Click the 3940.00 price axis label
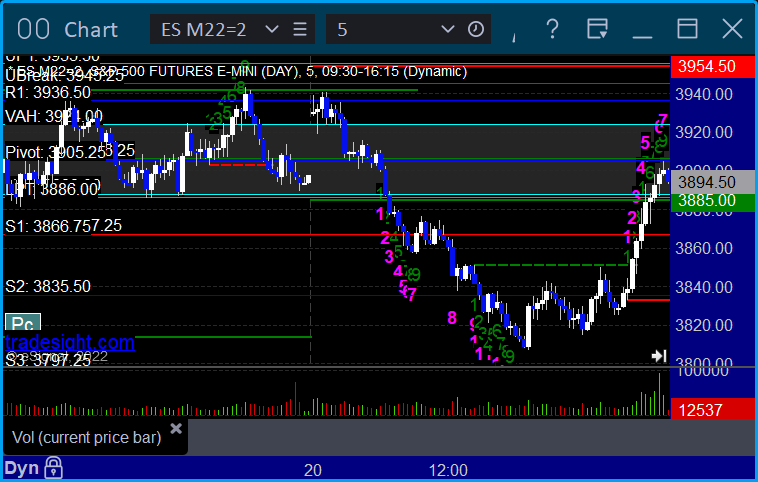This screenshot has height=482, width=758. tap(704, 94)
